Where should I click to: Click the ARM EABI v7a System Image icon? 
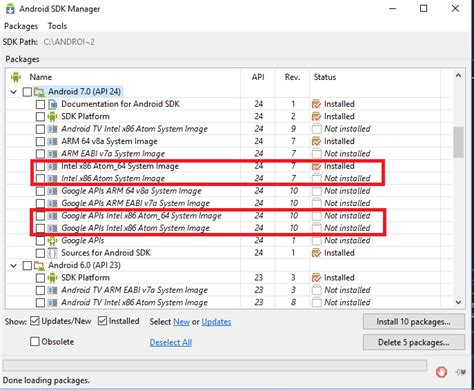tap(53, 154)
